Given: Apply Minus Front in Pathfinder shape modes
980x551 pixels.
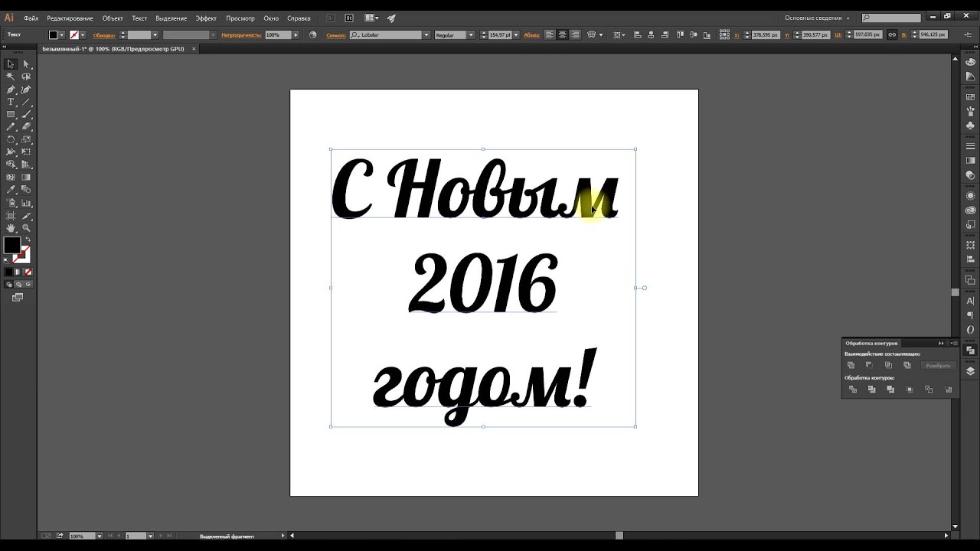Looking at the screenshot, I should coord(870,365).
